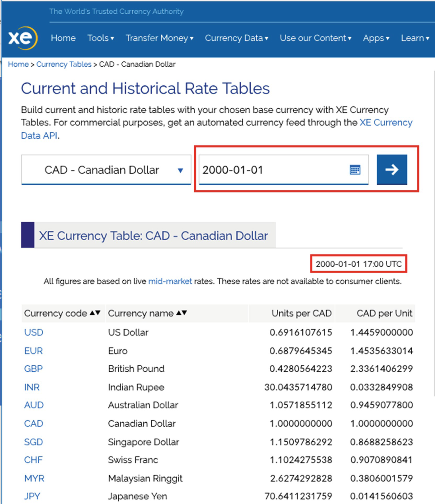Open the calendar date picker icon
Image resolution: width=435 pixels, height=504 pixels.
(x=355, y=170)
